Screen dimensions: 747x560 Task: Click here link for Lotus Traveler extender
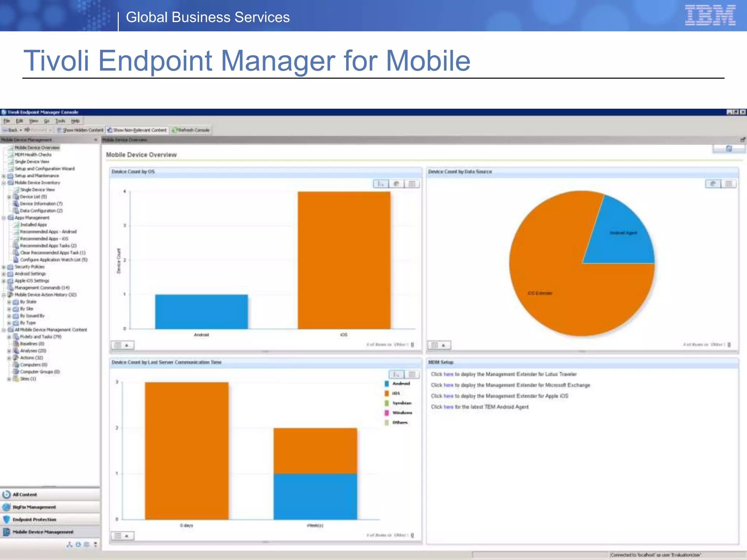coord(448,374)
